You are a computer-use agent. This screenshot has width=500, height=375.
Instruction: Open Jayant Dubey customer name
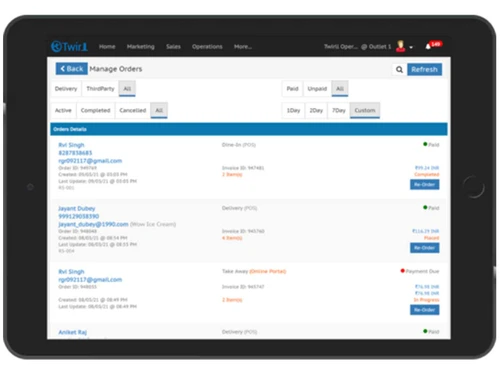77,208
